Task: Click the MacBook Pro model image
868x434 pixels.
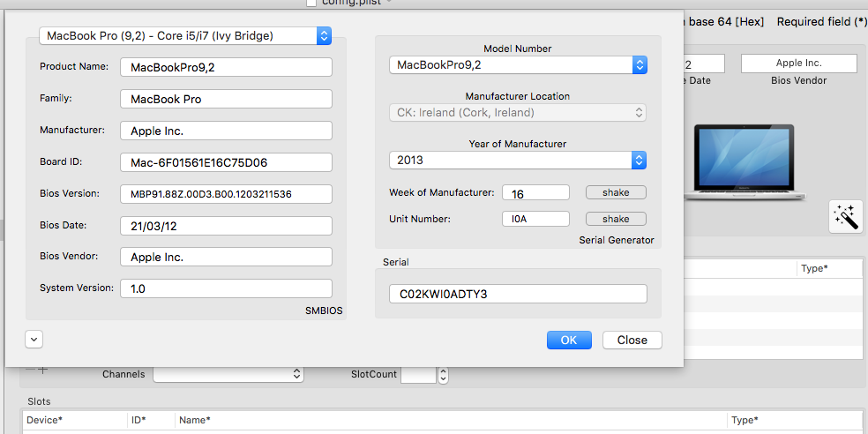Action: pos(745,162)
